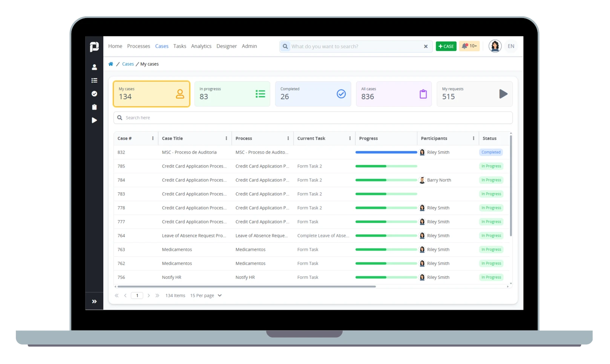This screenshot has width=610, height=364.
Task: Open Tasks menu
Action: point(180,46)
